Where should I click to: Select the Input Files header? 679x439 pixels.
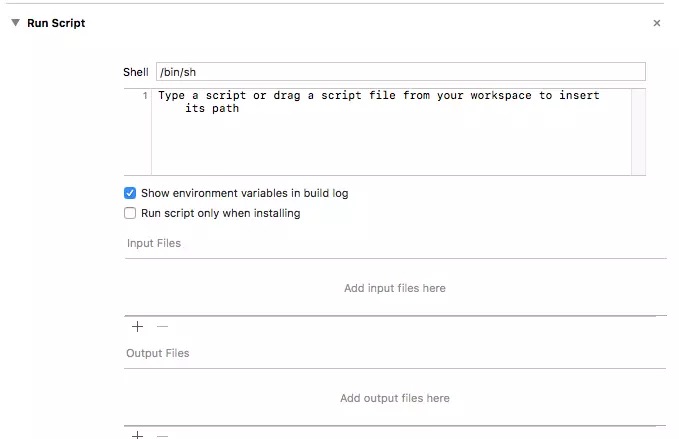154,243
